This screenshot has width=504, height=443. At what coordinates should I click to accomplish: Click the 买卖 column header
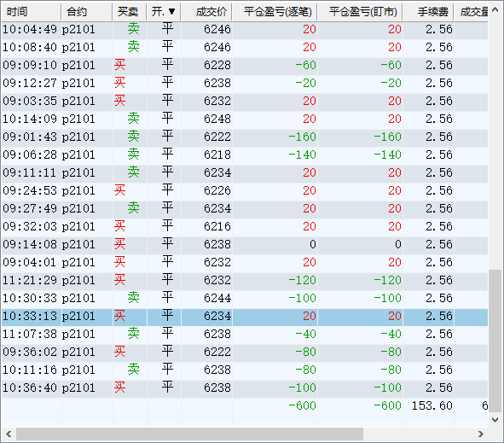(130, 12)
